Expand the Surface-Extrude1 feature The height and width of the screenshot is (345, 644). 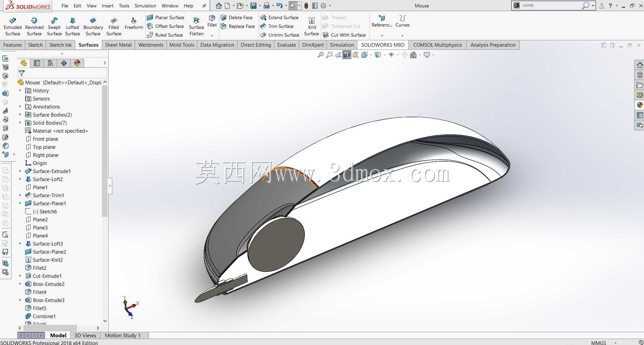point(20,171)
